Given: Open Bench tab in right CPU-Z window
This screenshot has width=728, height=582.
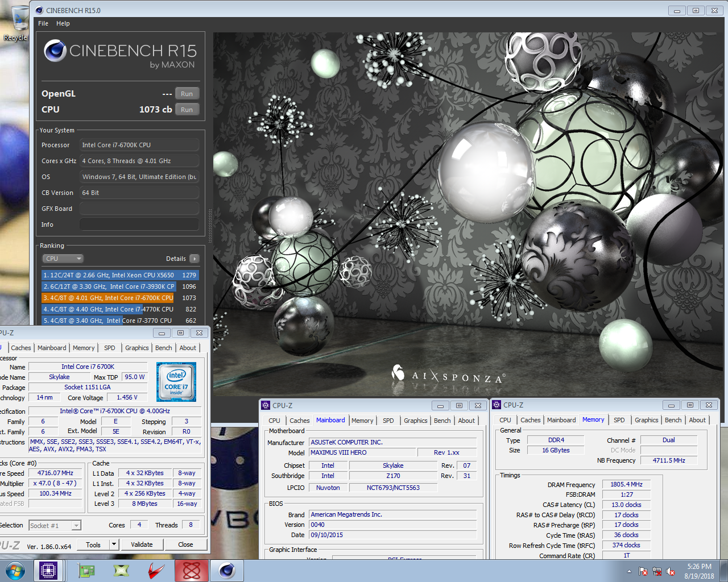Looking at the screenshot, I should click(x=673, y=420).
